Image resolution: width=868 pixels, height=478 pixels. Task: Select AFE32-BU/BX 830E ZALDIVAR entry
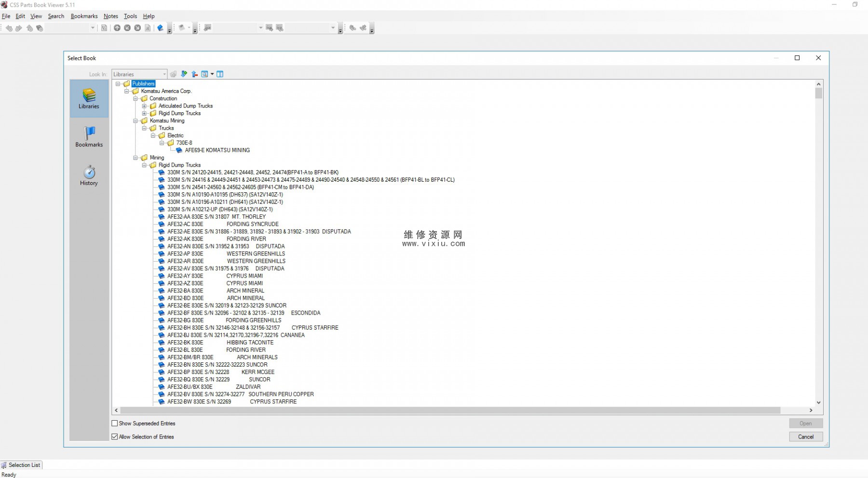tap(214, 387)
